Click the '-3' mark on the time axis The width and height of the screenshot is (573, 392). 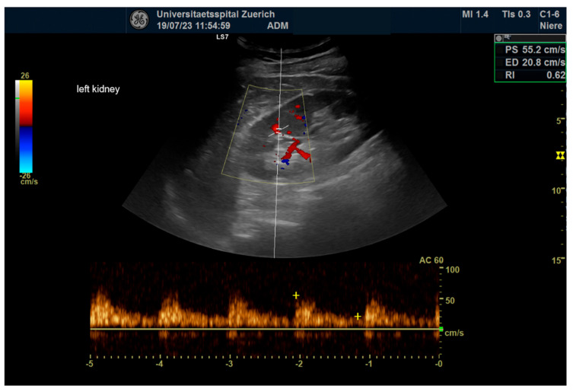(x=229, y=364)
